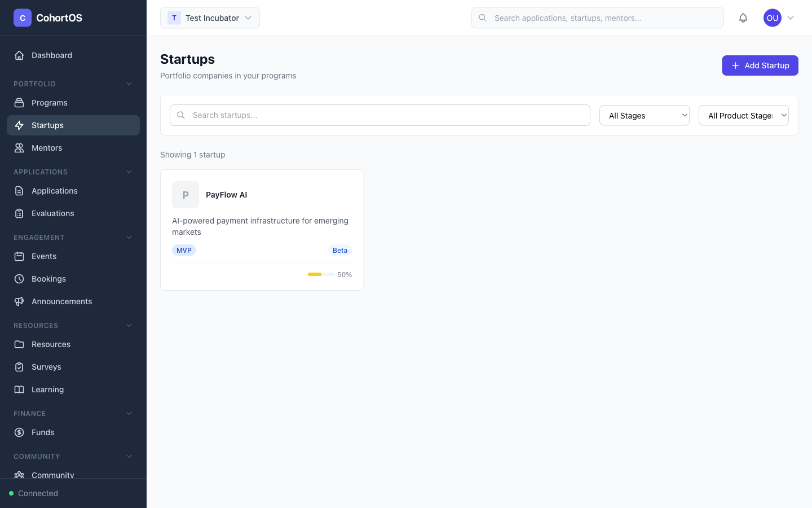Click the Add Startup button
The height and width of the screenshot is (508, 812).
(x=760, y=65)
